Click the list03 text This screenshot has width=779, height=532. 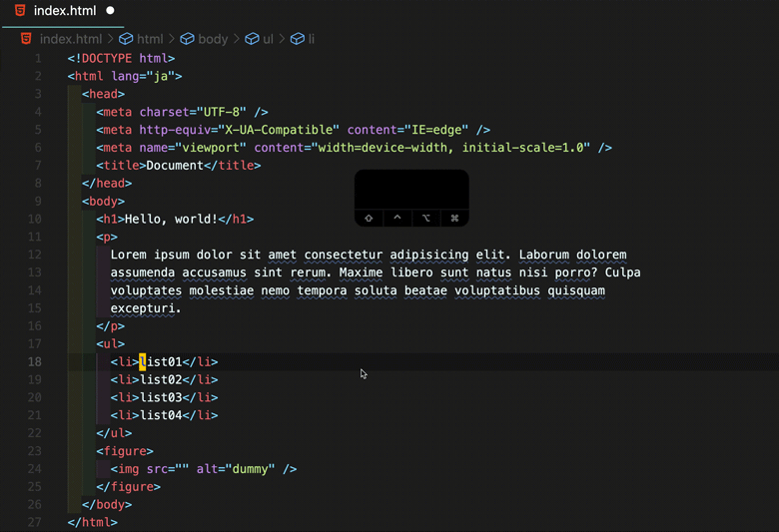[x=161, y=398]
